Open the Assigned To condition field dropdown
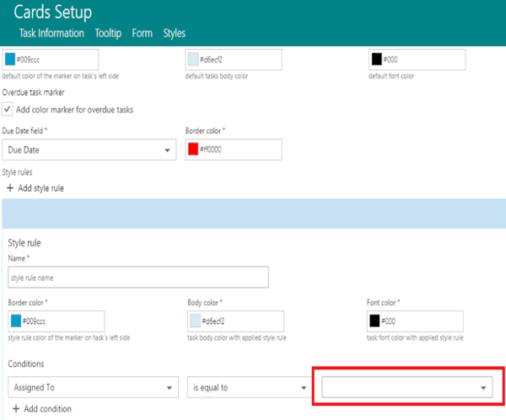 (94, 387)
